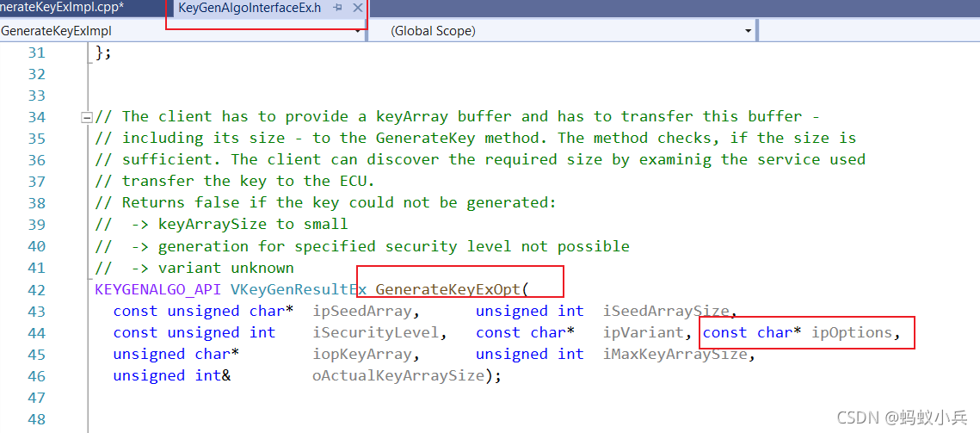980x433 pixels.
Task: Click the comment line starting "sufficient. The client"
Action: pos(480,159)
